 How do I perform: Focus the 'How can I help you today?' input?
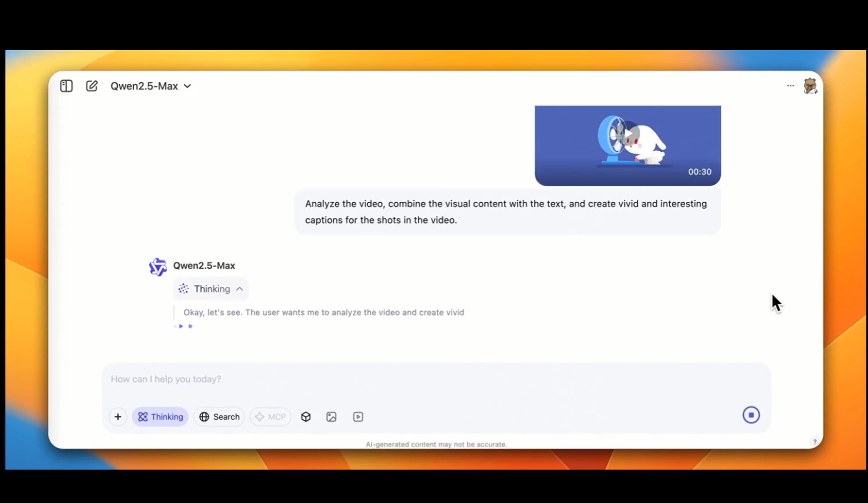[x=436, y=379]
